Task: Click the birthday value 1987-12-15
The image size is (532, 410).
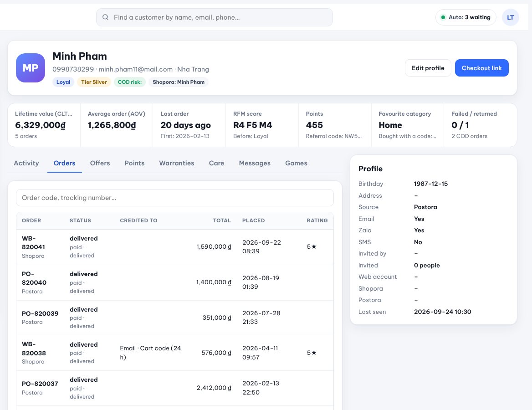Action: (430, 184)
